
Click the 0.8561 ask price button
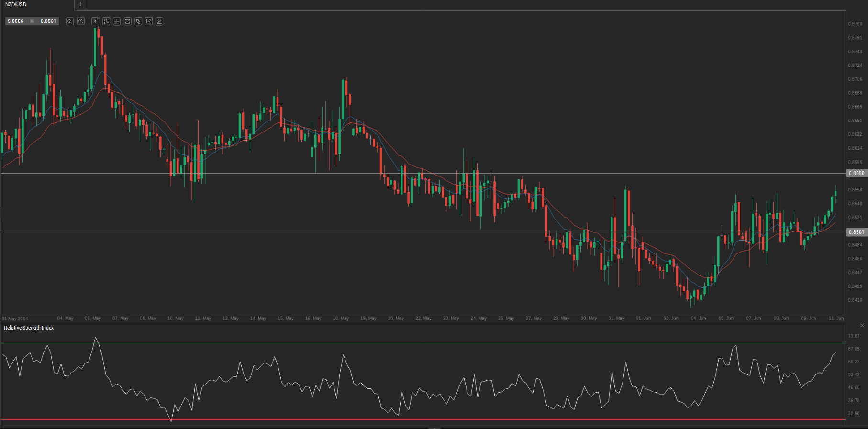point(48,21)
